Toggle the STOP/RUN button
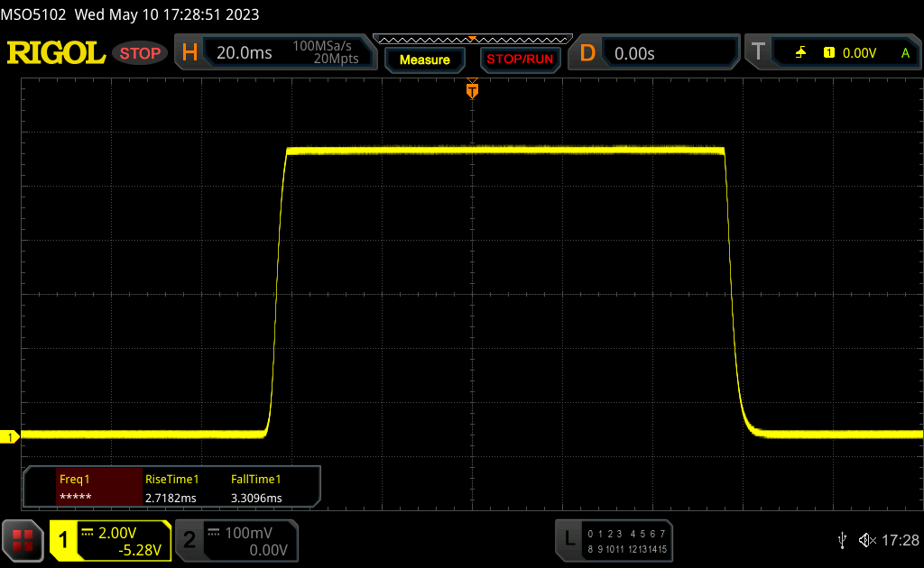 520,60
